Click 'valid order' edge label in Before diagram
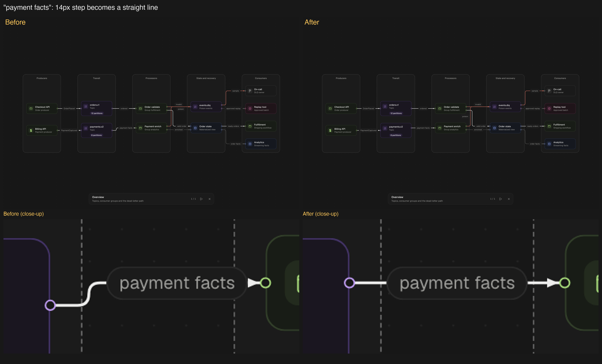602x364 pixels. 182,126
